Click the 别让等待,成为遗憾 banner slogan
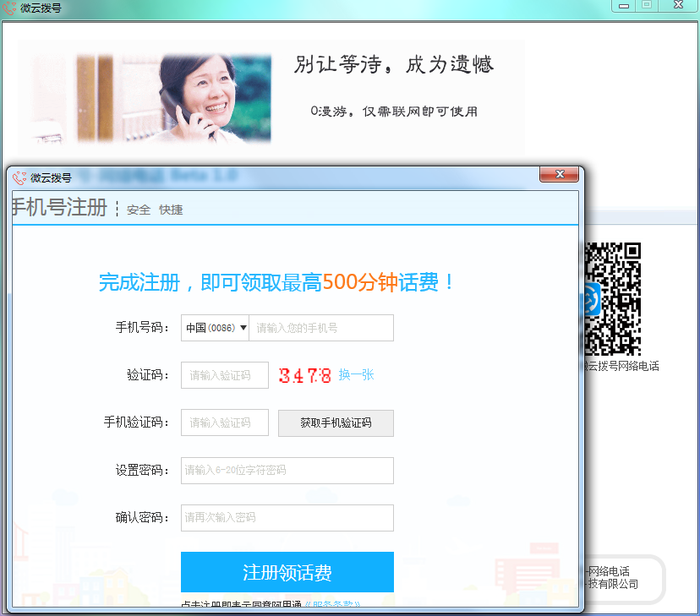 pyautogui.click(x=394, y=64)
